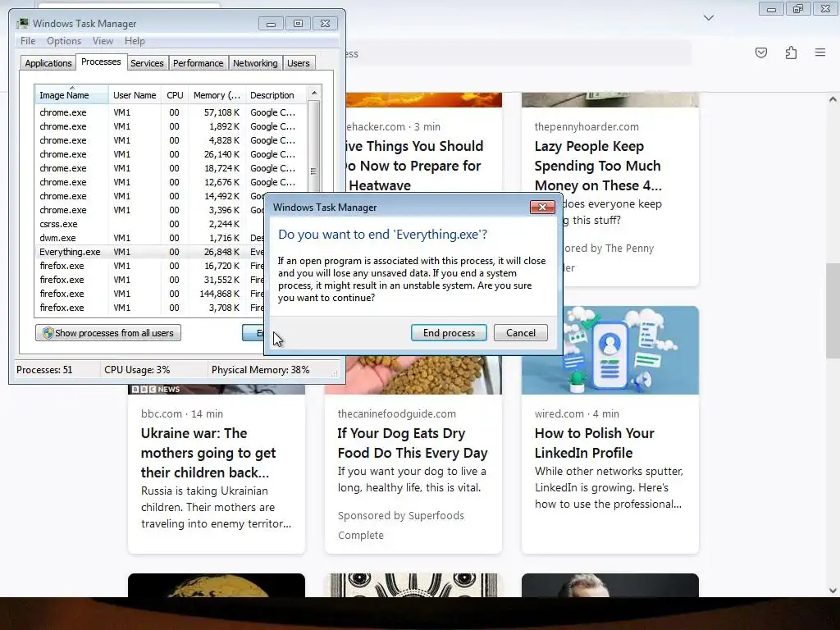
Task: Open the Help menu in Task Manager
Action: [135, 41]
